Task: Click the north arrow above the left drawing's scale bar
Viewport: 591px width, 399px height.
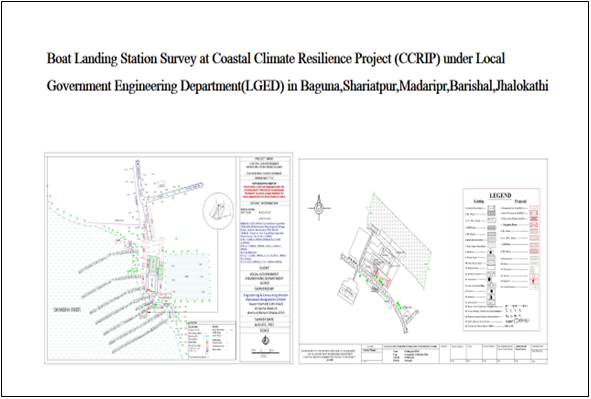Action: pyautogui.click(x=266, y=340)
